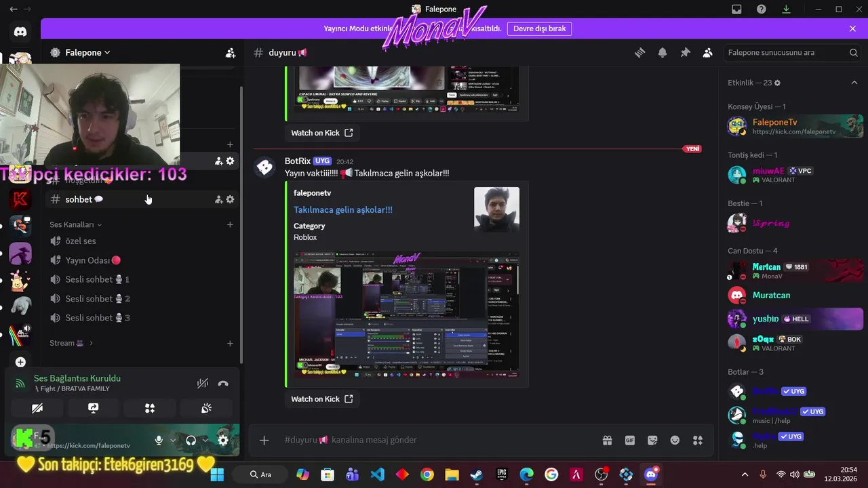868x488 pixels.
Task: Click the add a server plus button
Action: (x=20, y=362)
